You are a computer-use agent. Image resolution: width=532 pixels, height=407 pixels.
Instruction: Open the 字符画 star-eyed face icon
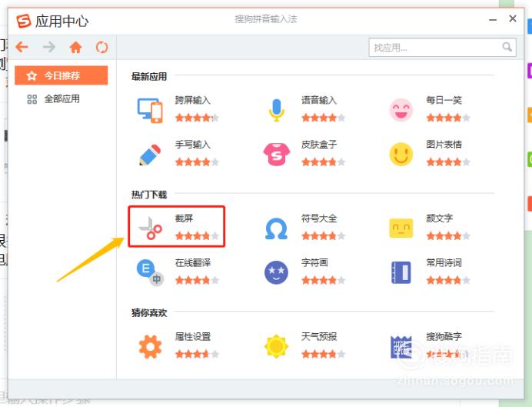[276, 272]
